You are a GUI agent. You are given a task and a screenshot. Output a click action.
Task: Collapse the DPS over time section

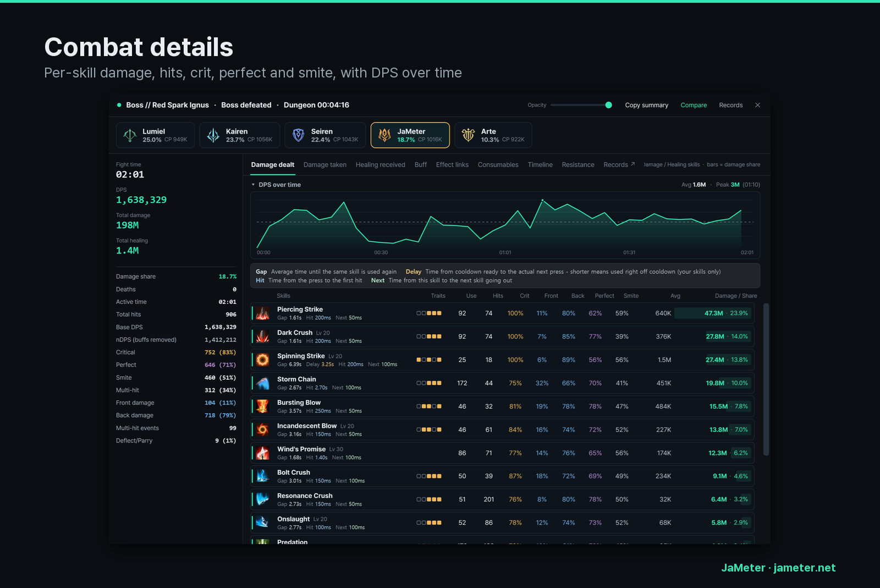[253, 185]
